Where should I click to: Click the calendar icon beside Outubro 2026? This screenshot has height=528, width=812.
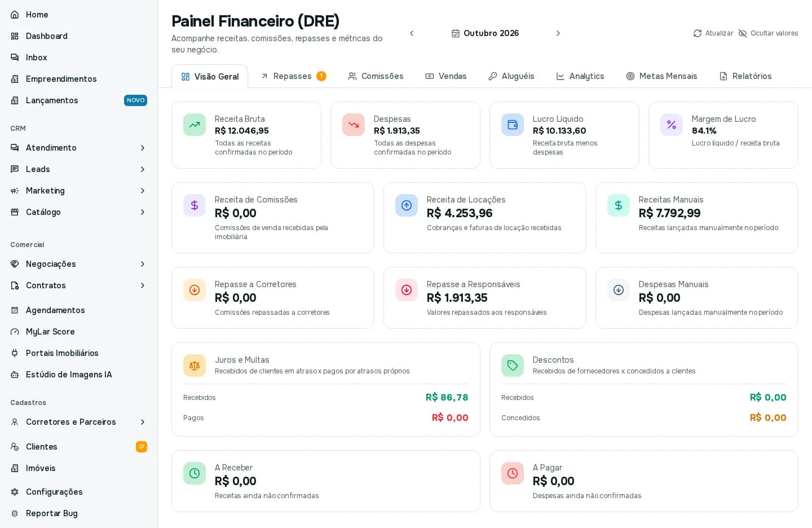[x=456, y=33]
